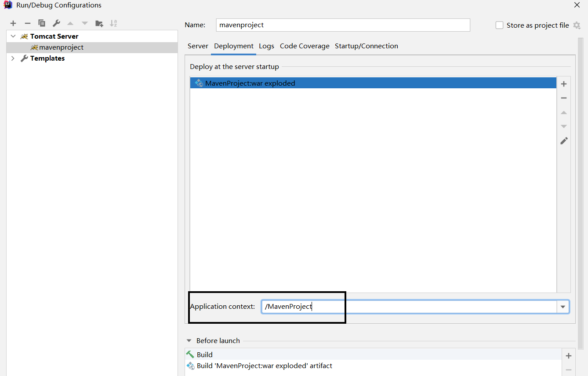Create a new configuration folder
The image size is (588, 376).
[x=99, y=23]
